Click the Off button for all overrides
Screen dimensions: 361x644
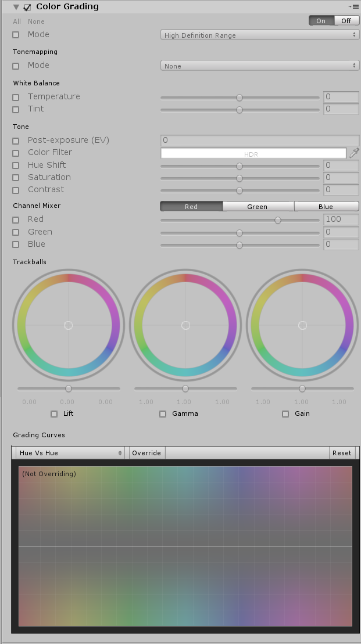click(346, 21)
